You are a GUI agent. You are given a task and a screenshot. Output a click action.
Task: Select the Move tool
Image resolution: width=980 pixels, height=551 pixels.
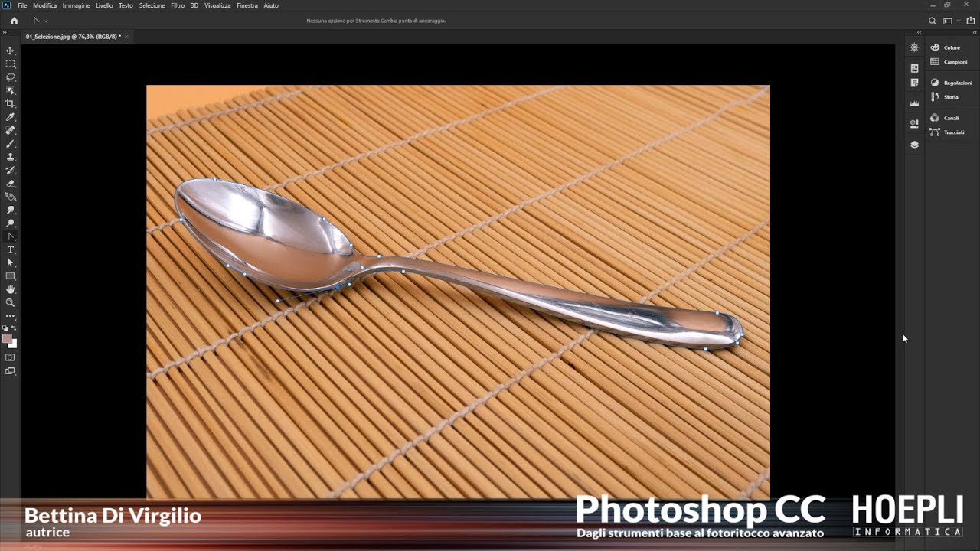click(10, 51)
